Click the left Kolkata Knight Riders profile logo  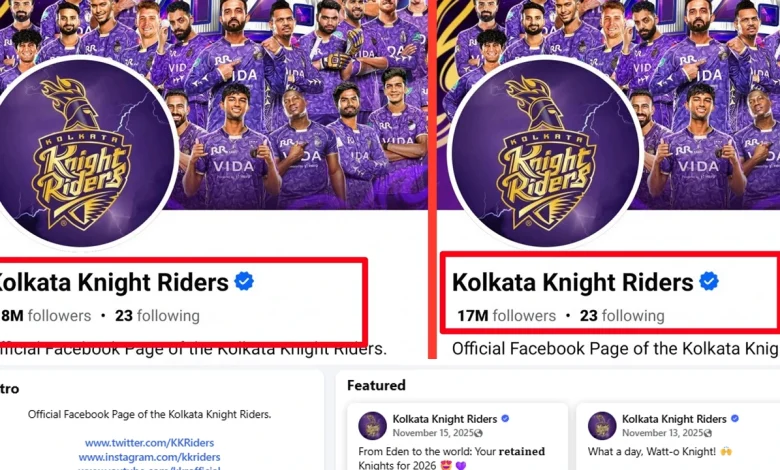tap(82, 152)
